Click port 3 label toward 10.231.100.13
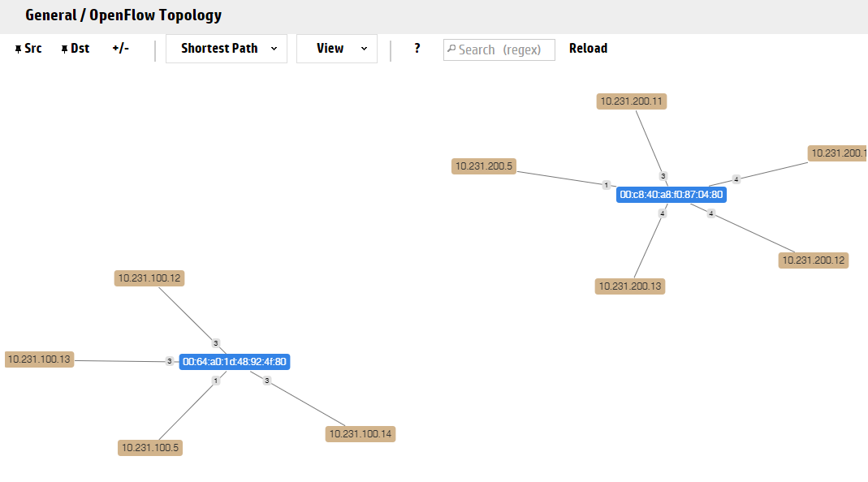The height and width of the screenshot is (482, 868). pos(170,361)
